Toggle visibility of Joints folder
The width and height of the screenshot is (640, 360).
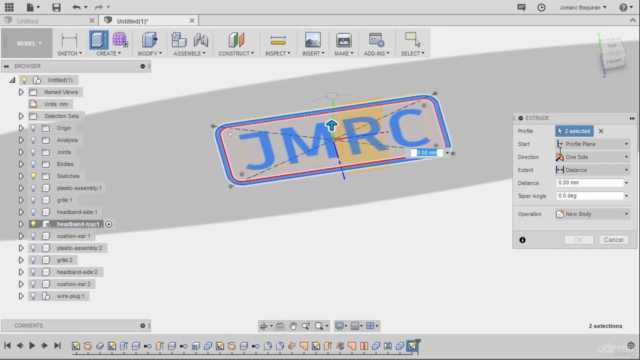click(x=33, y=152)
